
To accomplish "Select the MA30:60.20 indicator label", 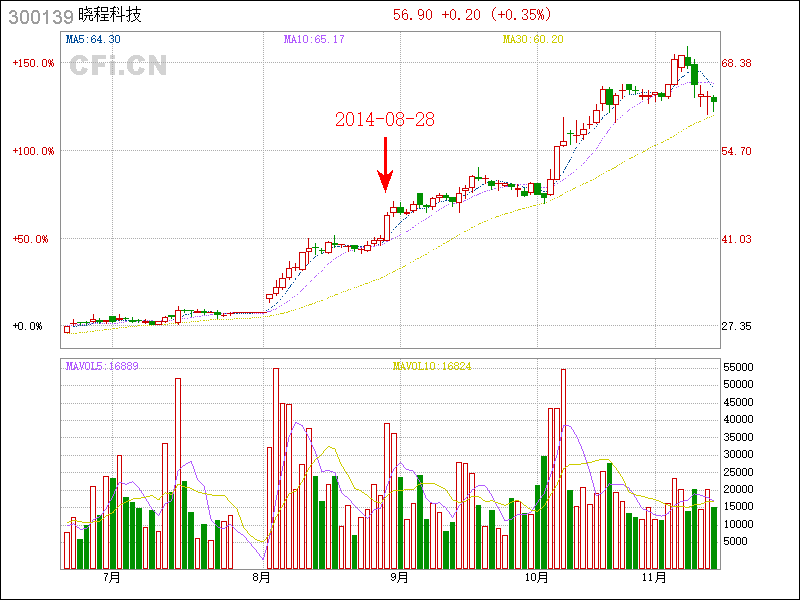I will (533, 39).
